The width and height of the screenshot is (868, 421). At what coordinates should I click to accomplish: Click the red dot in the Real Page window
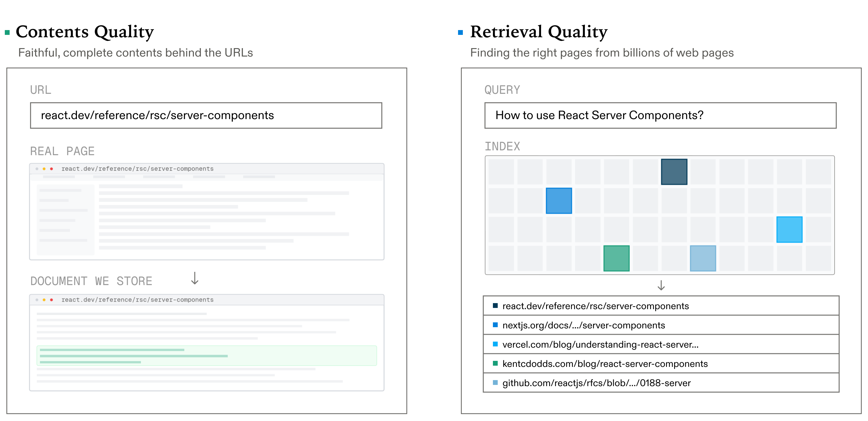point(51,168)
